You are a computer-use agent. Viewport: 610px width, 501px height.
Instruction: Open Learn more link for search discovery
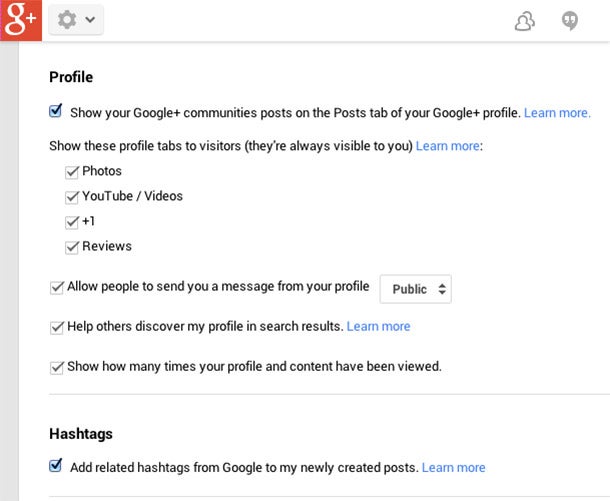378,326
